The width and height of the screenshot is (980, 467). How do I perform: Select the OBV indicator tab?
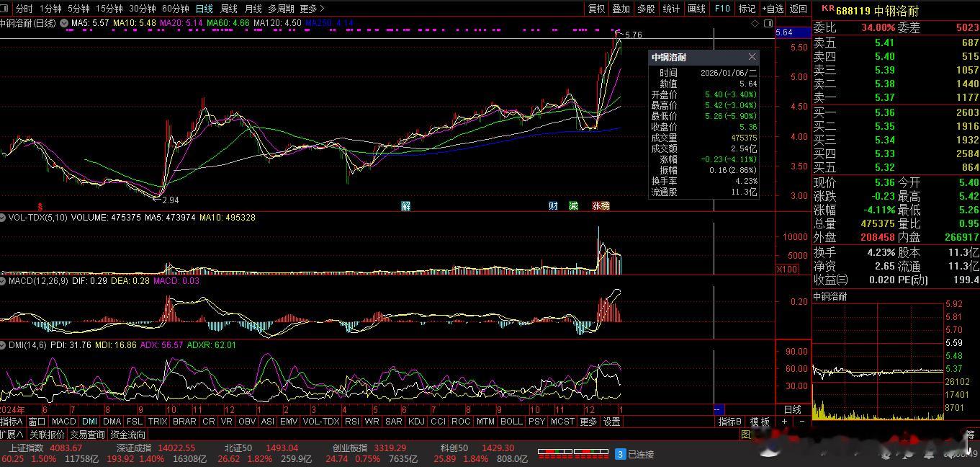[x=247, y=422]
